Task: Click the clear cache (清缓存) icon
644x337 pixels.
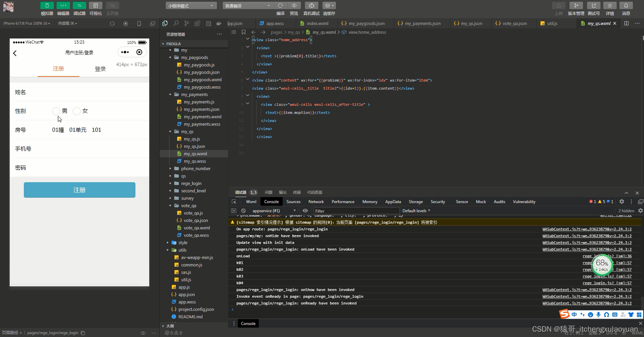Action: coord(329,5)
